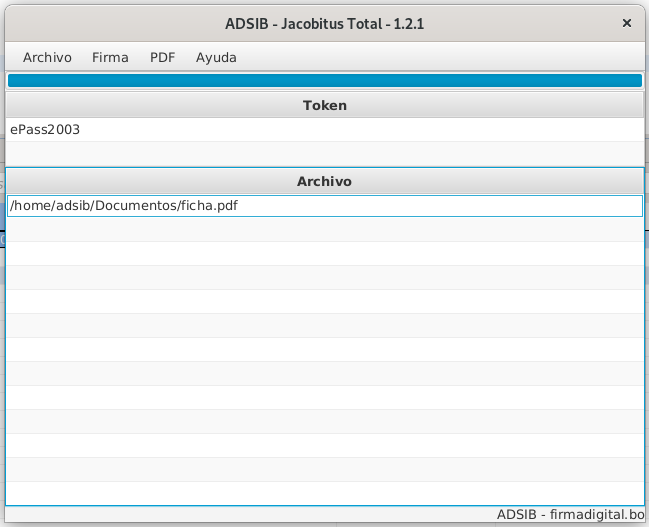The width and height of the screenshot is (649, 527).
Task: Open the PDF menu
Action: (x=162, y=57)
